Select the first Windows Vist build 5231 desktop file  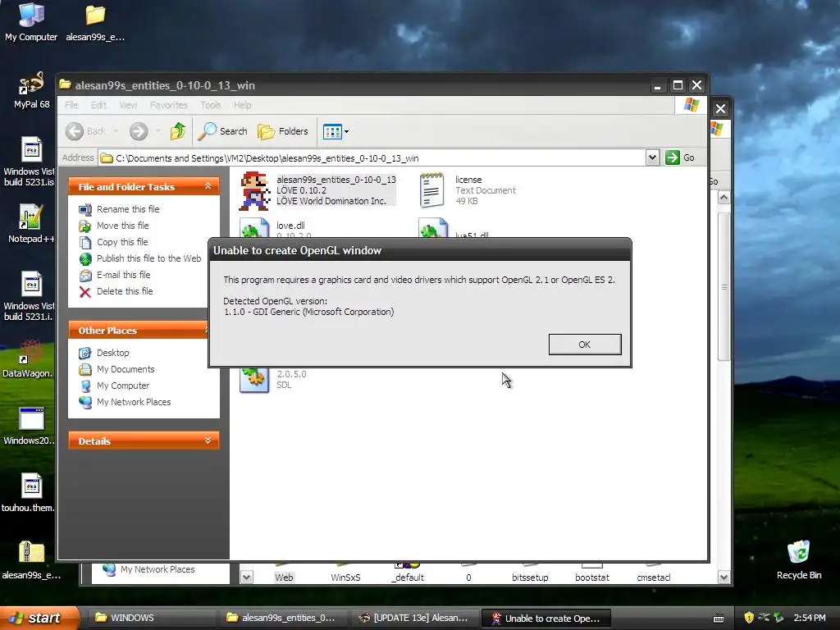(30, 162)
